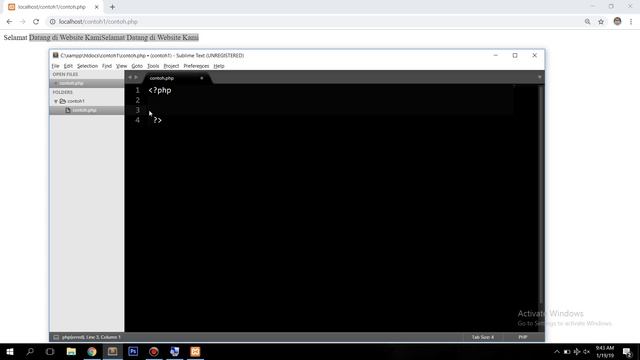
Task: Open the Windows notification center
Action: coord(628,352)
